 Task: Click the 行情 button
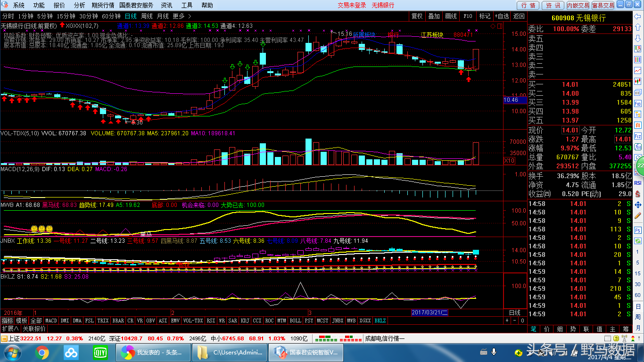point(528,5)
